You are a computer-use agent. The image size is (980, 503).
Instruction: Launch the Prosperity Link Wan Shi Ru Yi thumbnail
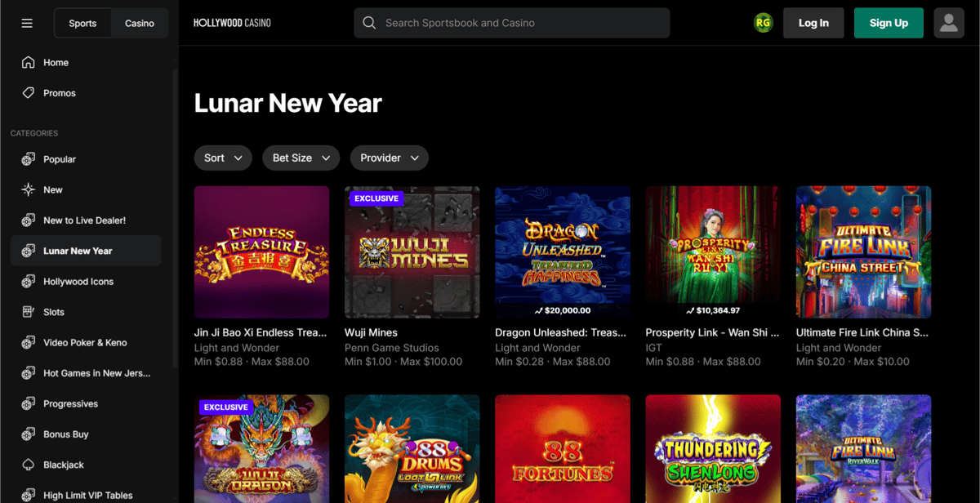coord(713,252)
